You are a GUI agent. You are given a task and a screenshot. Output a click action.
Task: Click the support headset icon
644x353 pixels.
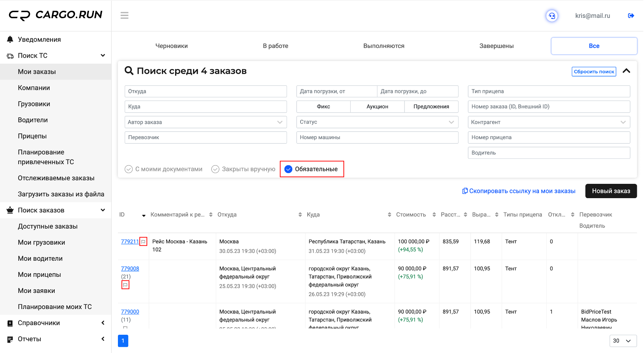[x=552, y=16]
